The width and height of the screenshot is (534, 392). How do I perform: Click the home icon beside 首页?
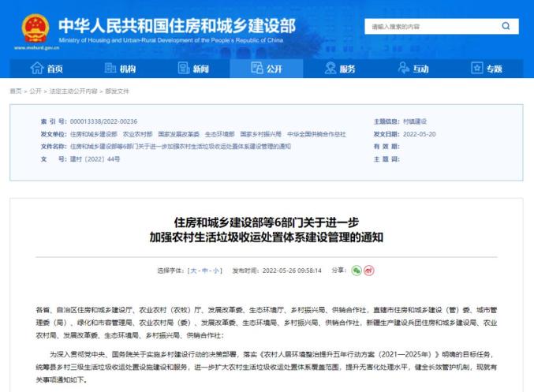[37, 68]
